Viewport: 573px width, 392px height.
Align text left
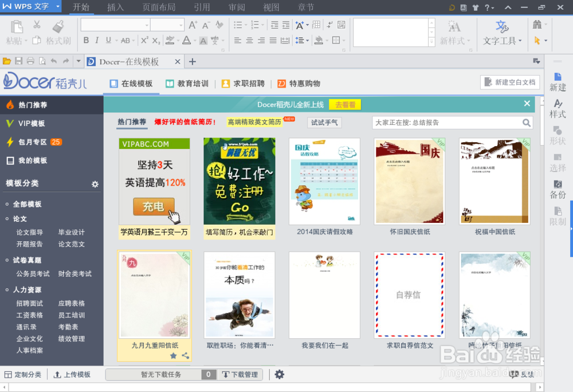pos(238,40)
